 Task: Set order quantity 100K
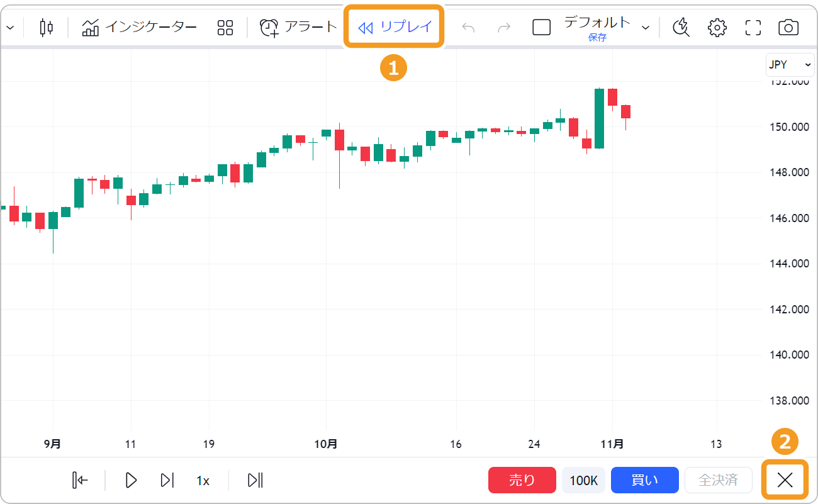(583, 480)
